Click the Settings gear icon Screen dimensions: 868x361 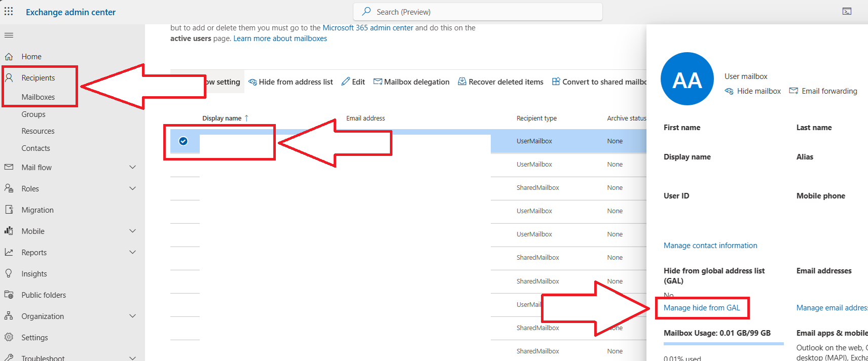[9, 337]
